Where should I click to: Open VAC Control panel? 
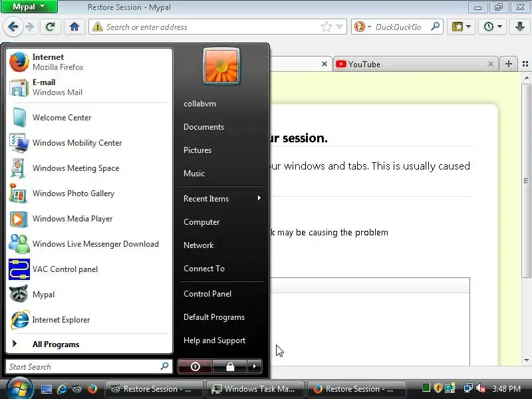[89, 269]
